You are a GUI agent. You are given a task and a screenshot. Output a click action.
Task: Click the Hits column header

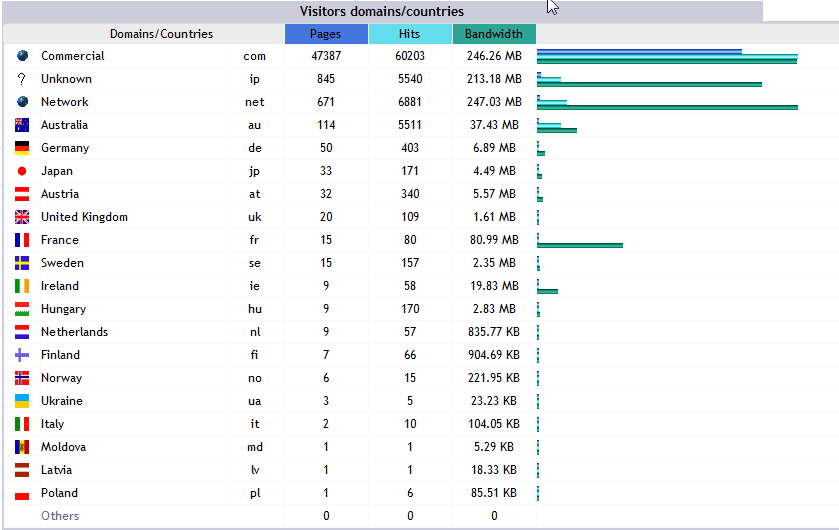tap(410, 34)
